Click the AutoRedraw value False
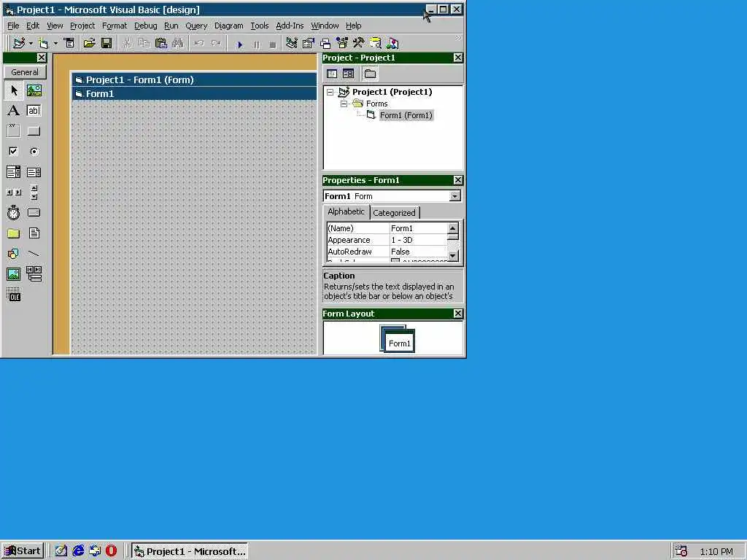The height and width of the screenshot is (560, 747). tap(400, 252)
